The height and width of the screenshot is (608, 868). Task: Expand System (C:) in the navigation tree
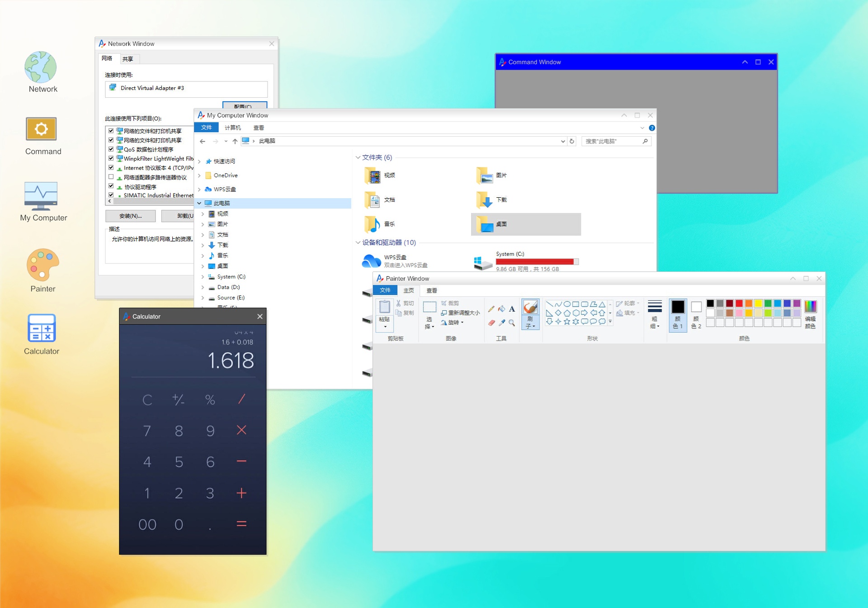[203, 277]
